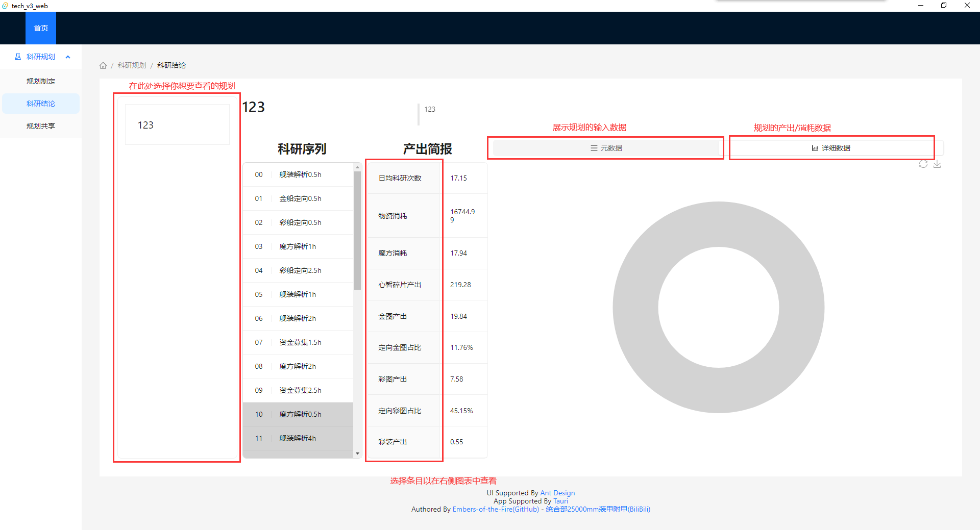This screenshot has height=530, width=980.
Task: Select the 物资消耗 entry
Action: [404, 216]
